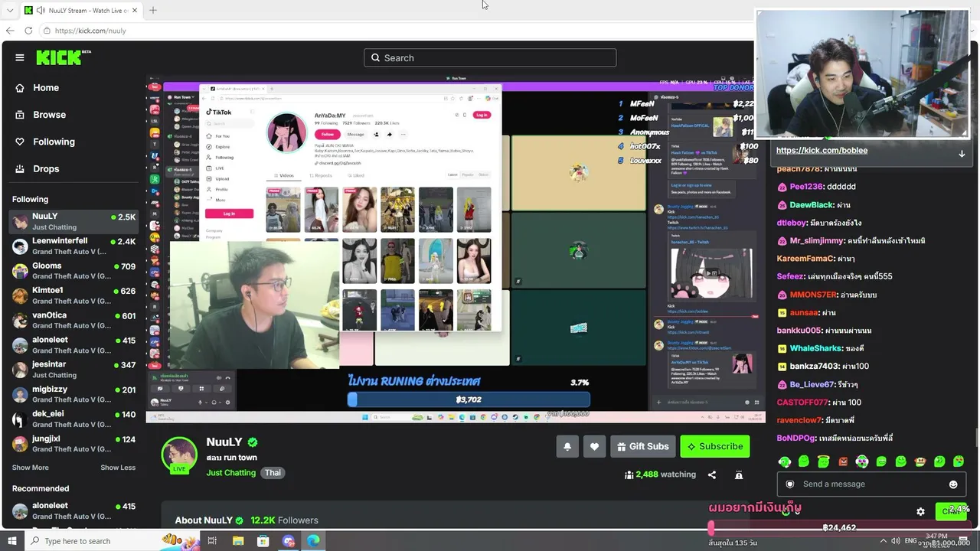The image size is (980, 551).
Task: Click the report siren icon beside share
Action: pyautogui.click(x=739, y=474)
